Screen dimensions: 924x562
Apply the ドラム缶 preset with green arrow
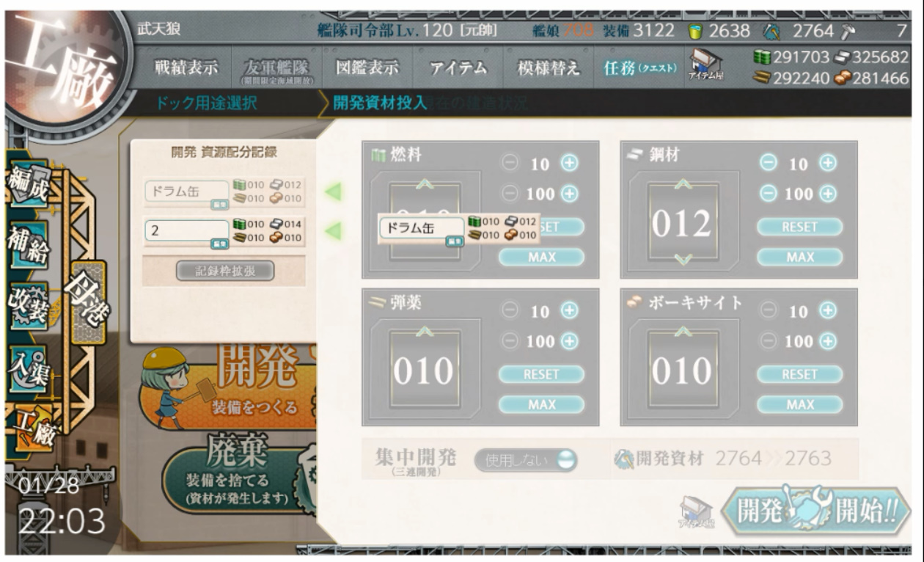tap(333, 194)
